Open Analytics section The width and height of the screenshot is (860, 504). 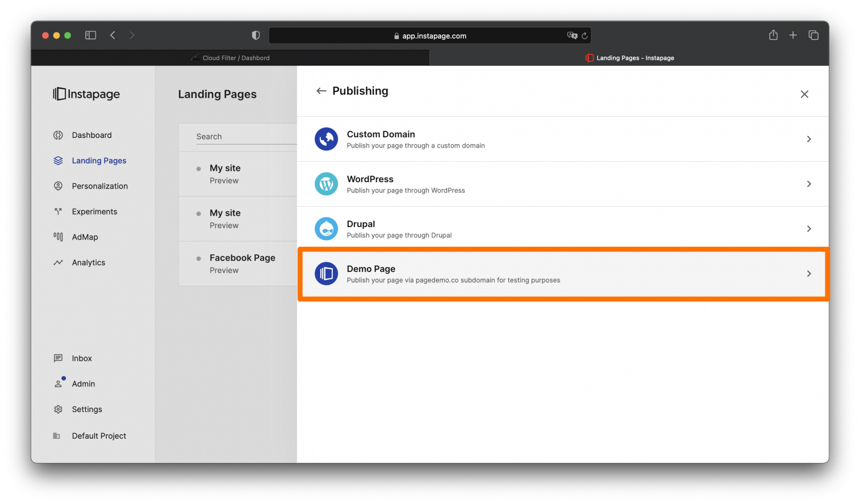[89, 263]
